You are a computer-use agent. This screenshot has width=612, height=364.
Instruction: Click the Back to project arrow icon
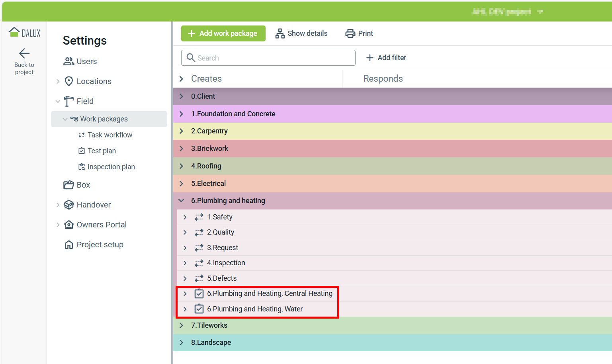pos(24,53)
